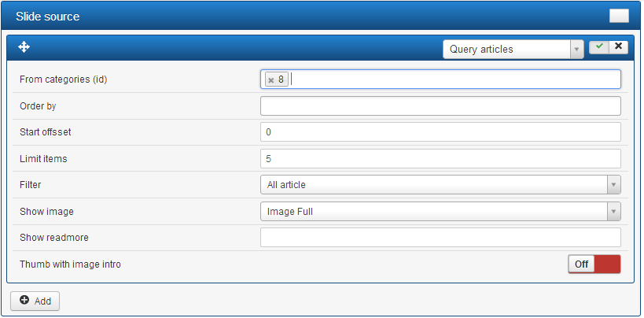Remove category tag 8 via its x

point(271,80)
